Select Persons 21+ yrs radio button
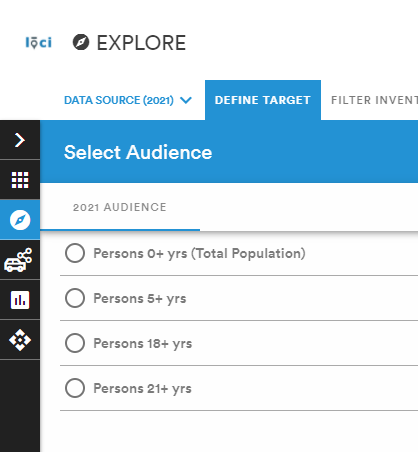Viewport: 418px width, 452px height. tap(75, 388)
